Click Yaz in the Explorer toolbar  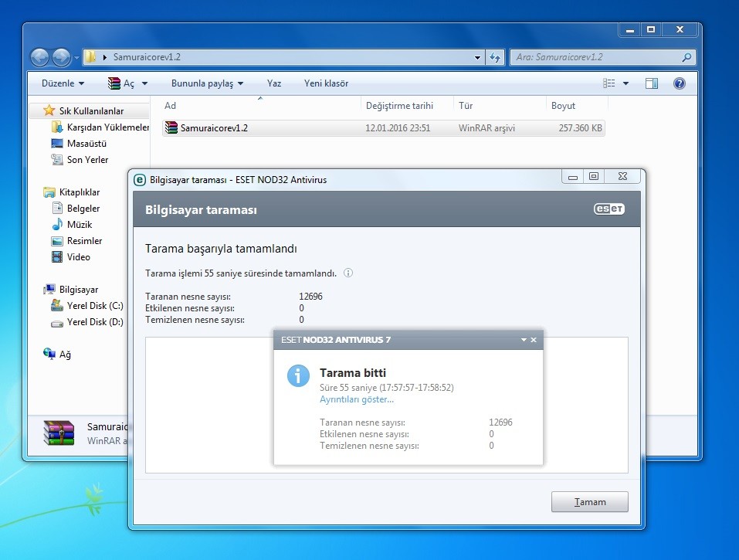(x=274, y=83)
